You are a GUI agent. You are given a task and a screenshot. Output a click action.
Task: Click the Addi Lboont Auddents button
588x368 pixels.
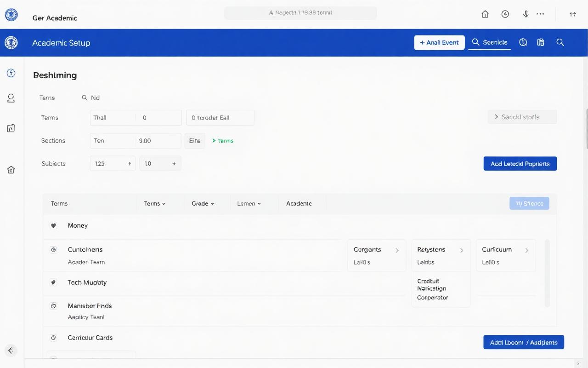(524, 342)
